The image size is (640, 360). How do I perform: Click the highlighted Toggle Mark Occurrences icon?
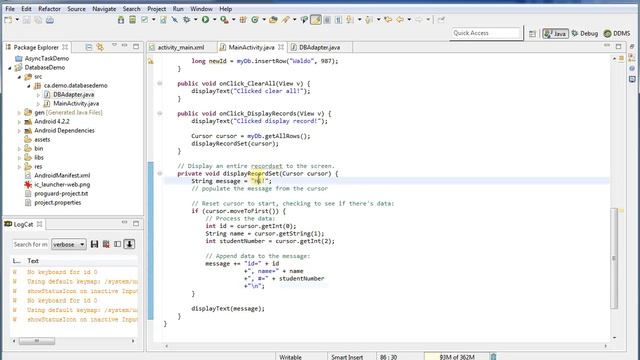click(316, 20)
